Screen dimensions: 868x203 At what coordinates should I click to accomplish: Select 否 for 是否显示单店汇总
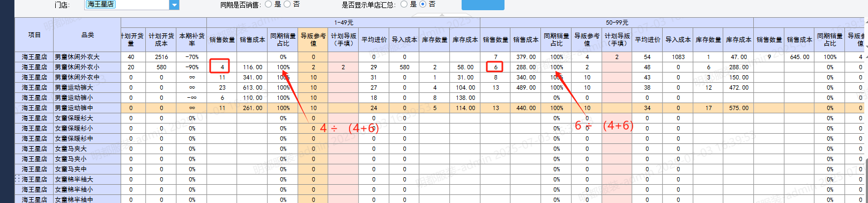[x=422, y=4]
